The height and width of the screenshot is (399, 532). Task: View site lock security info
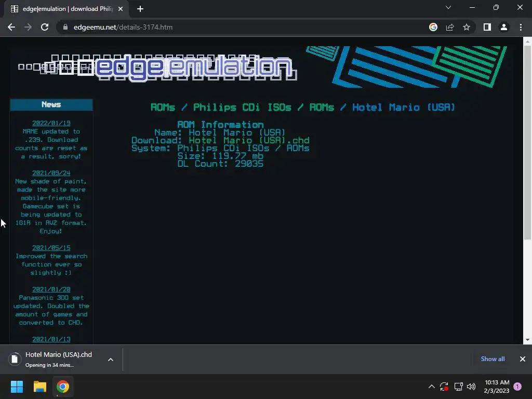tap(65, 27)
